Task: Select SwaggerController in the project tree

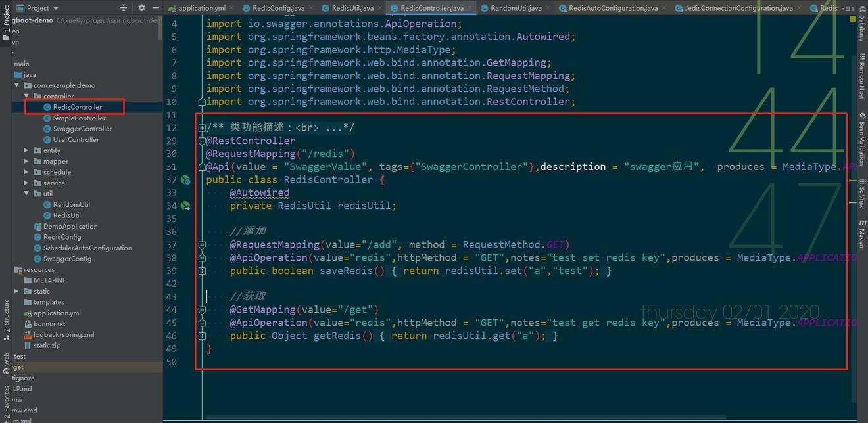Action: (82, 129)
